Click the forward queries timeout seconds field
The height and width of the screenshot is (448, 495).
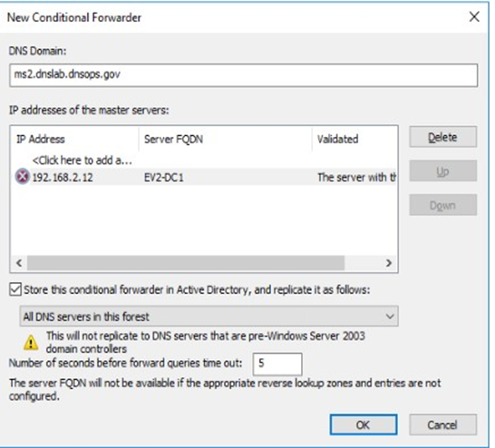click(x=277, y=364)
